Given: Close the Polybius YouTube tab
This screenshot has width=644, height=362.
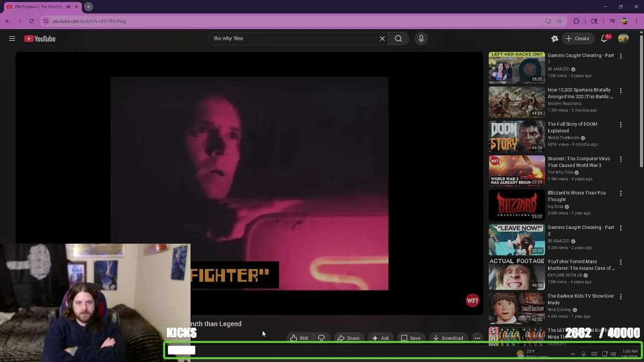Looking at the screenshot, I should click(76, 7).
